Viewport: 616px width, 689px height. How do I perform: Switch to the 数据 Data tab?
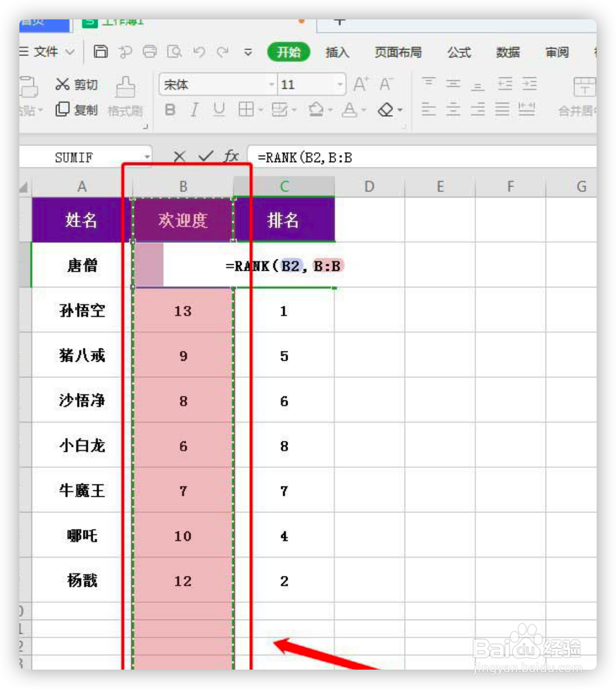pyautogui.click(x=508, y=52)
